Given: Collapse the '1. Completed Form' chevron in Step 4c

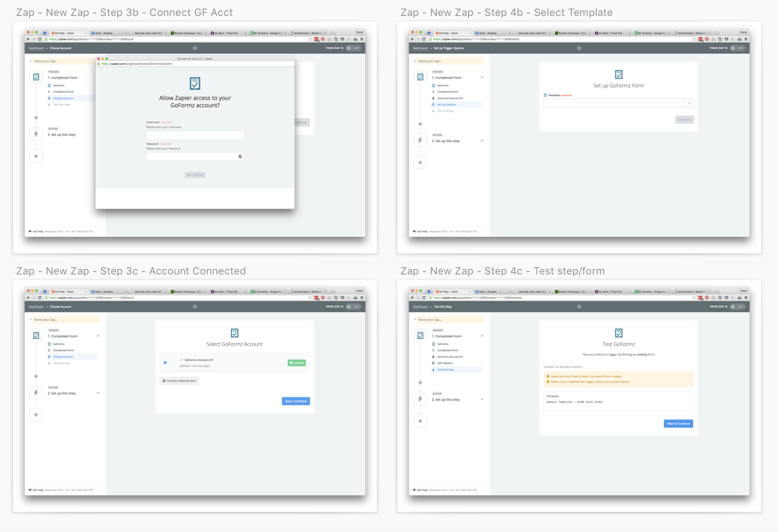Looking at the screenshot, I should (482, 336).
